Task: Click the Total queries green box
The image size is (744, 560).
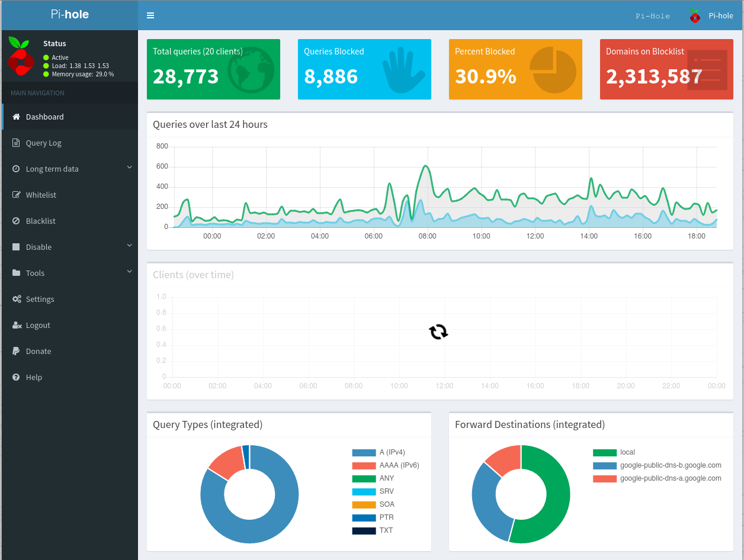Action: [x=213, y=69]
